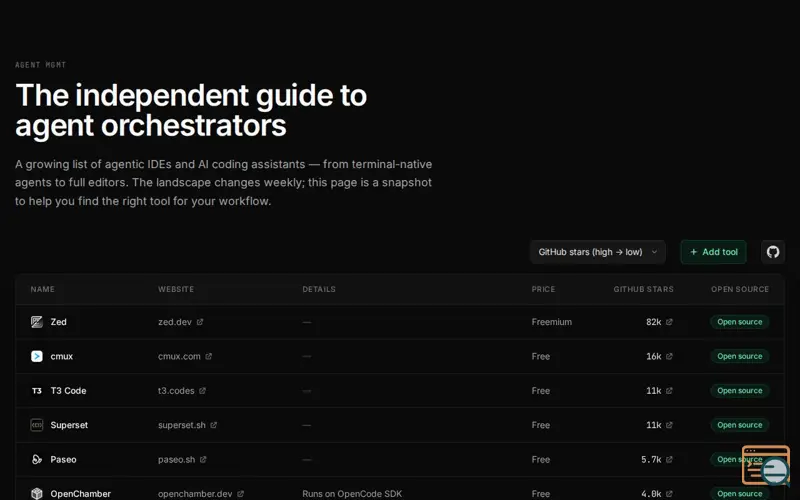Open GitHub link icon beside 5.7k stars
The height and width of the screenshot is (500, 800).
click(x=669, y=459)
